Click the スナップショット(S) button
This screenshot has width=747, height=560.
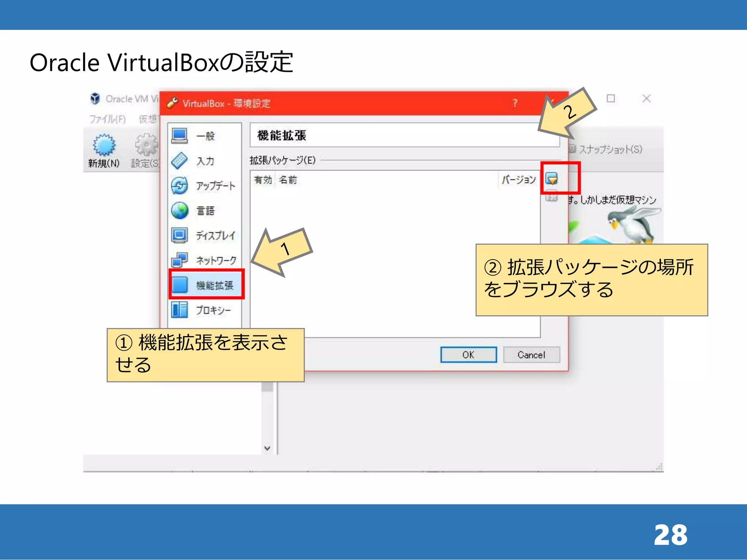(x=606, y=149)
